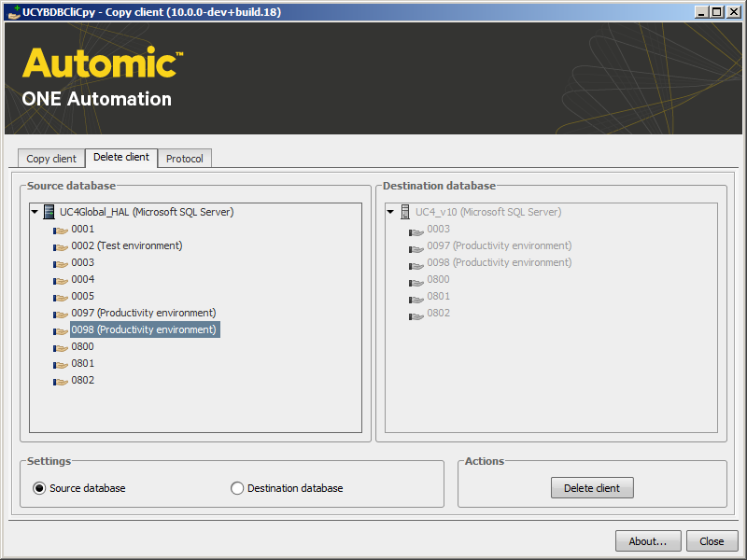The height and width of the screenshot is (560, 747).
Task: Close the window with title bar X
Action: coord(734,12)
